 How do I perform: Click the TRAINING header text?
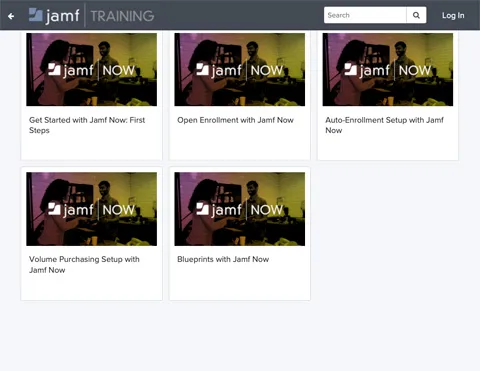[122, 16]
